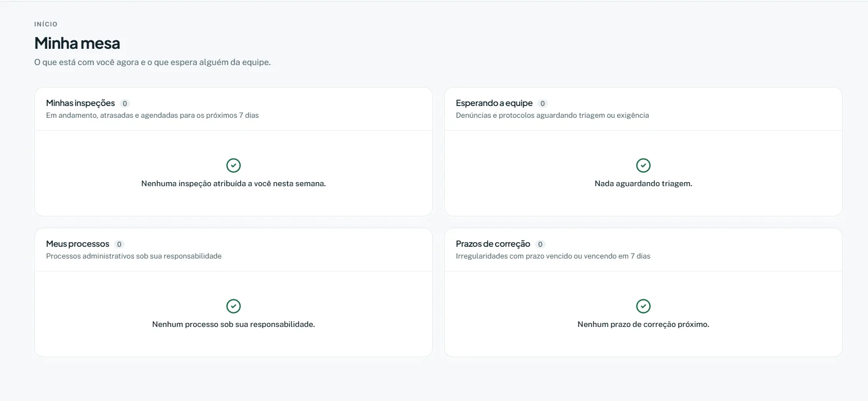
Task: Click the count badge beside Minhas inspeções
Action: tap(125, 104)
